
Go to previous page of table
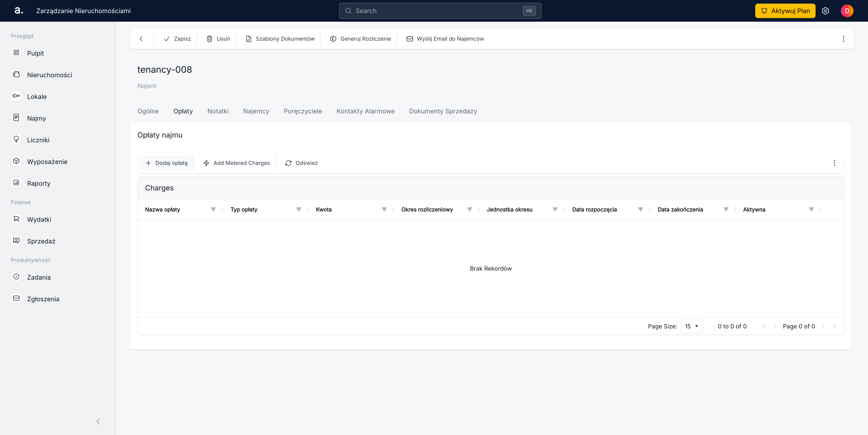coord(775,326)
